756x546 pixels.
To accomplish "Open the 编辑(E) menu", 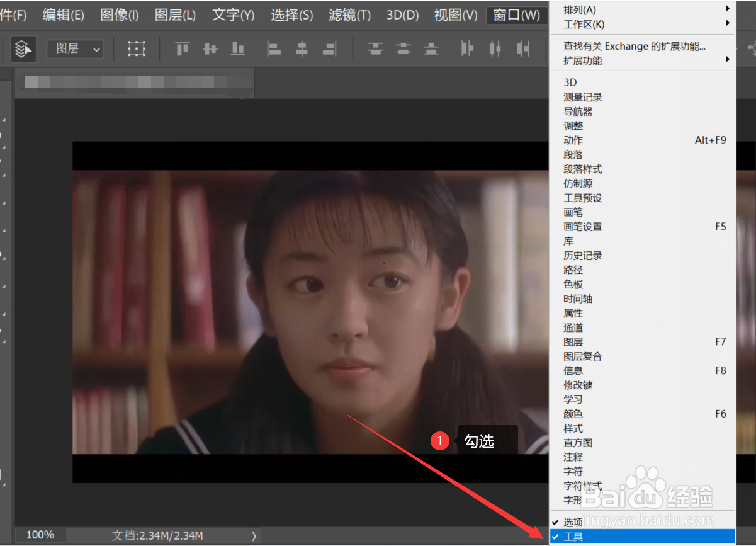I will 63,14.
